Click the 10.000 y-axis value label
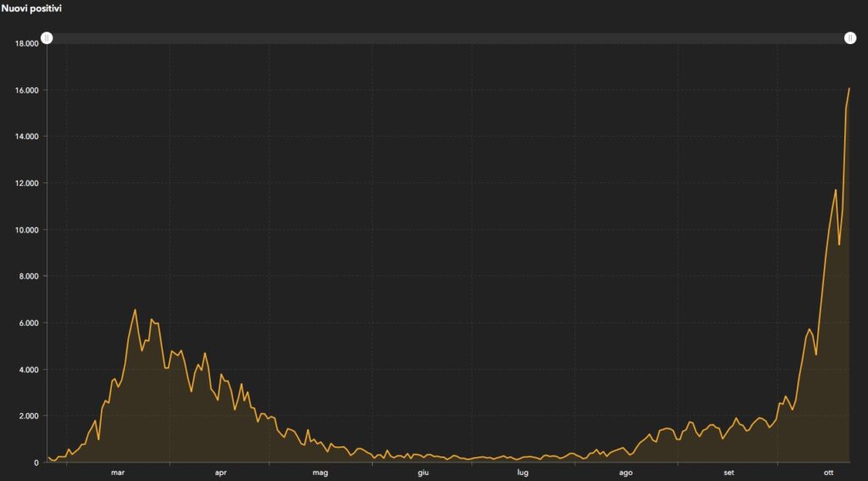Image resolution: width=868 pixels, height=481 pixels. (x=26, y=230)
